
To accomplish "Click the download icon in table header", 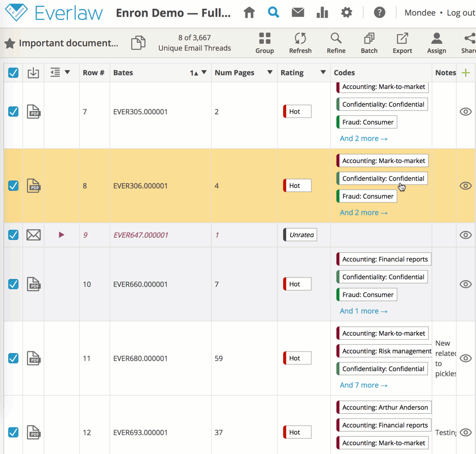I will pos(33,73).
